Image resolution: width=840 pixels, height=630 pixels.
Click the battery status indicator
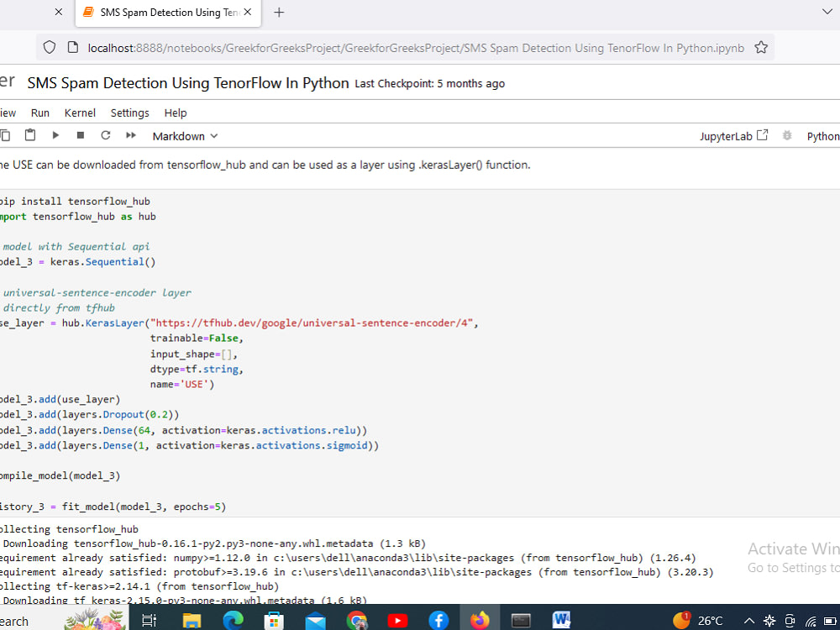click(x=831, y=620)
